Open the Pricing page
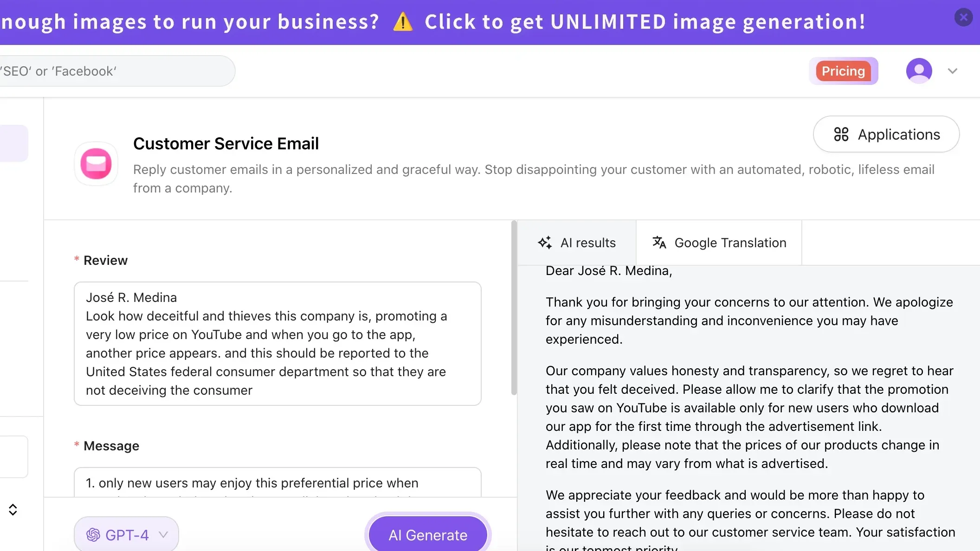Viewport: 980px width, 551px height. [843, 71]
